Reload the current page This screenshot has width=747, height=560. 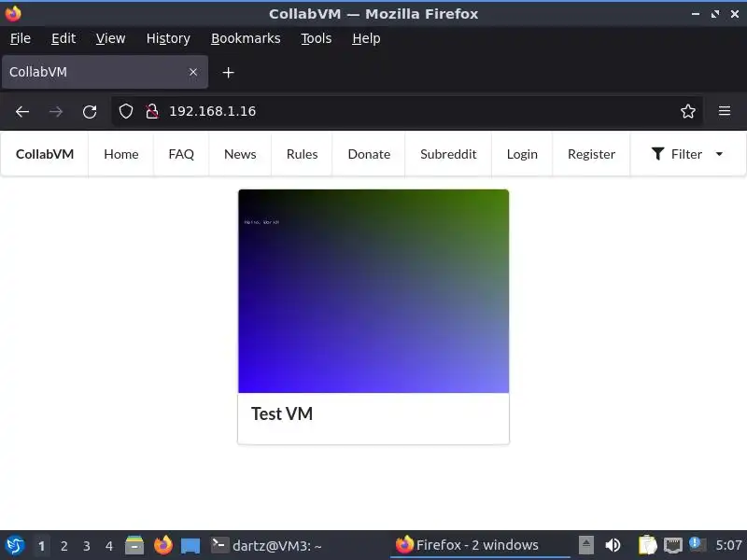(x=90, y=112)
